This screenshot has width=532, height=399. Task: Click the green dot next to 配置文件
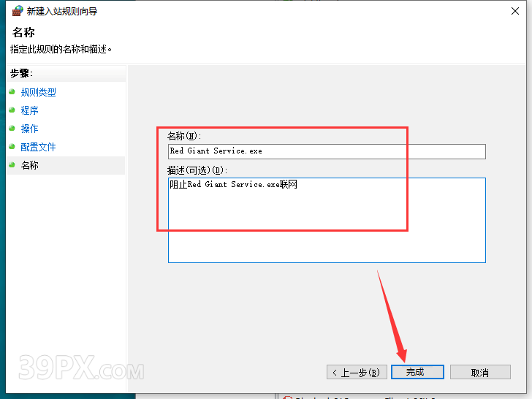click(x=12, y=147)
